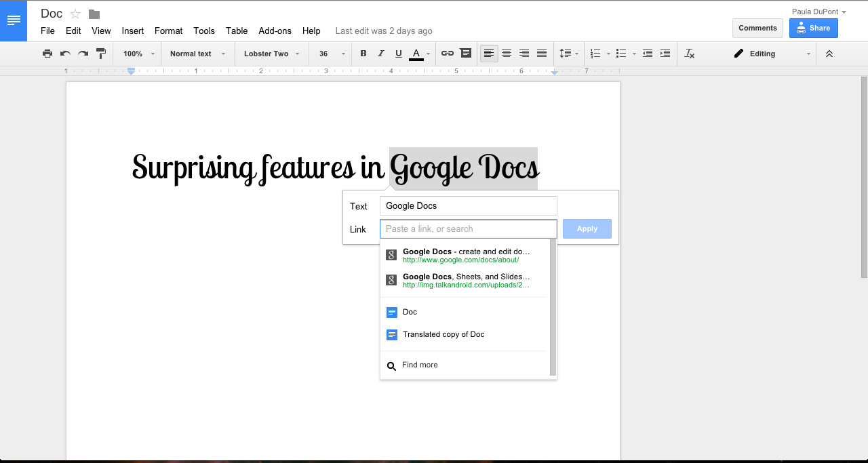Open the Add-ons menu

(275, 31)
